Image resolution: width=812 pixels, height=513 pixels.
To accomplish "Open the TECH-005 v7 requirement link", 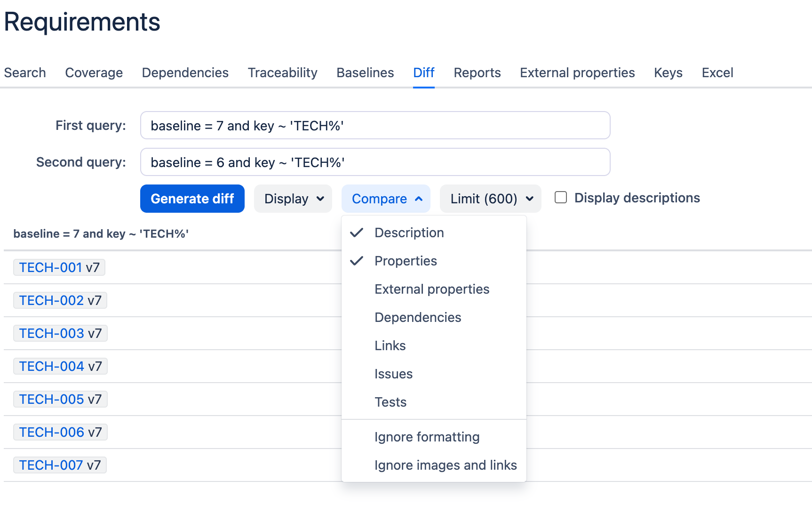I will pyautogui.click(x=52, y=399).
